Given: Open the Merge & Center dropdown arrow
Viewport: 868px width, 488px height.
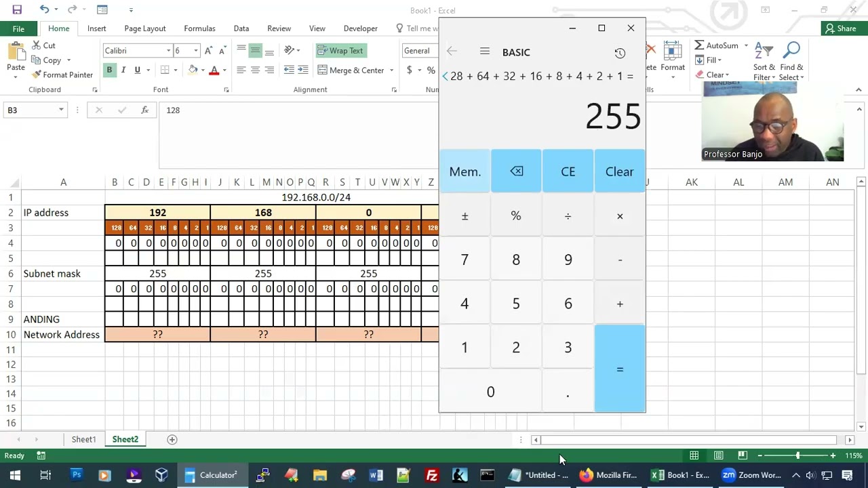Looking at the screenshot, I should click(391, 70).
